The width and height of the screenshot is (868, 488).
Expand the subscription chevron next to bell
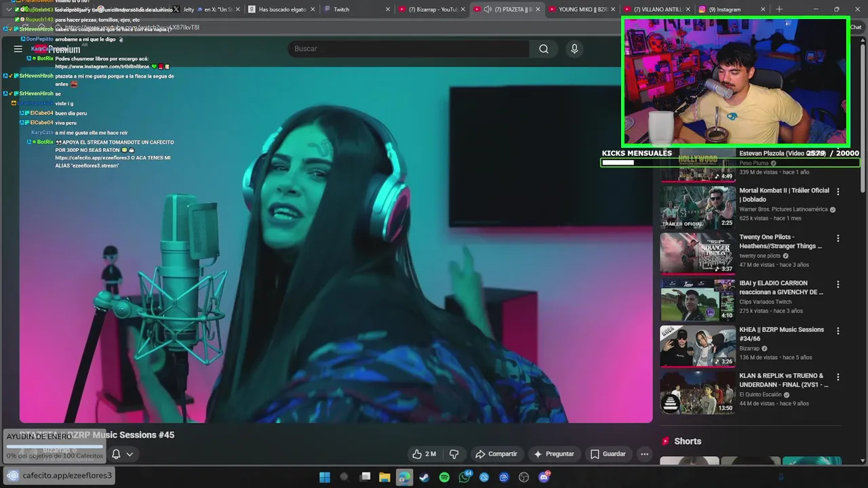[x=130, y=454]
